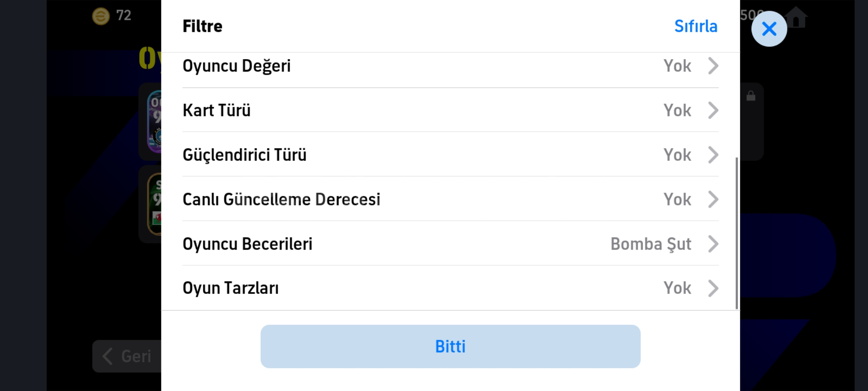Expand Güçlendirici Türü chevron arrow

(x=713, y=155)
